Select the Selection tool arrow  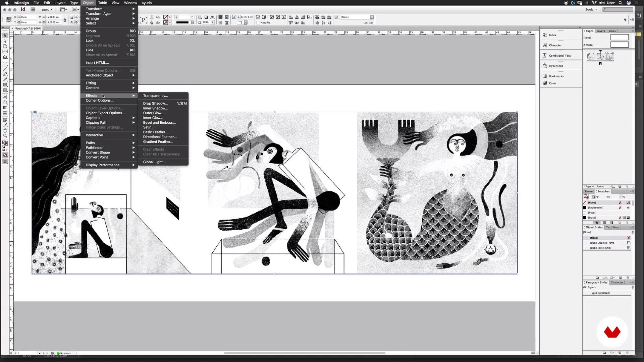click(x=5, y=36)
